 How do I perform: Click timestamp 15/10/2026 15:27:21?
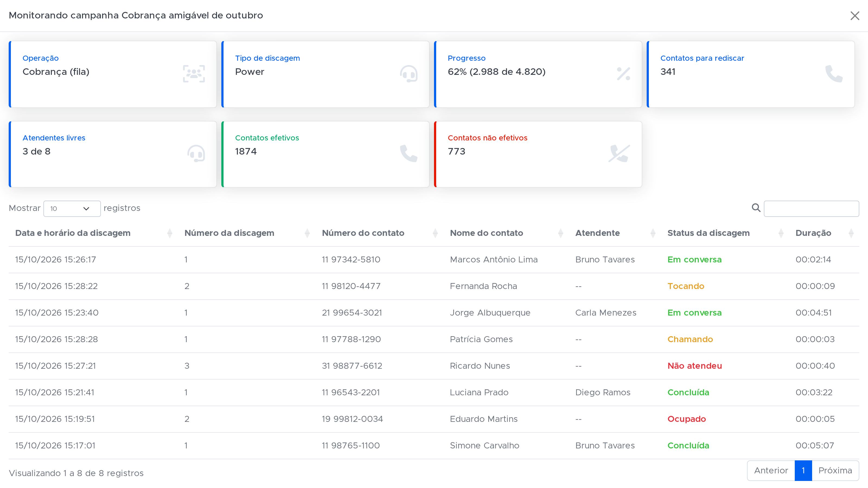55,366
